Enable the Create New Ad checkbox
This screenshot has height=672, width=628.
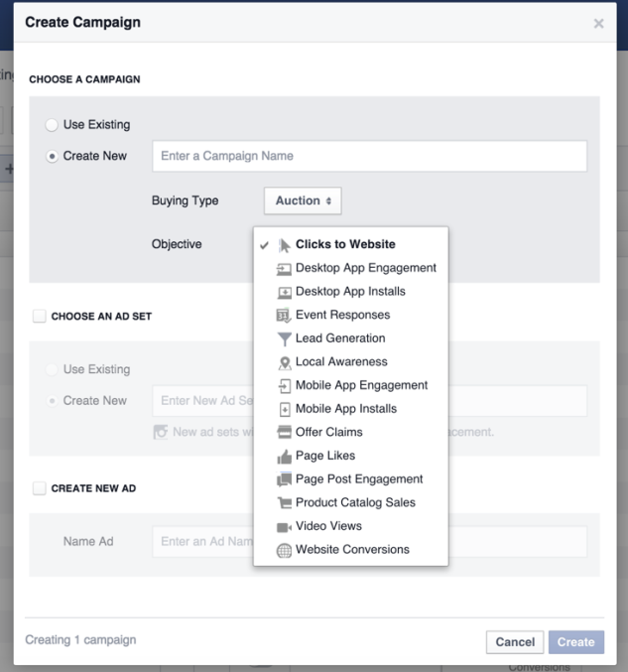(40, 488)
